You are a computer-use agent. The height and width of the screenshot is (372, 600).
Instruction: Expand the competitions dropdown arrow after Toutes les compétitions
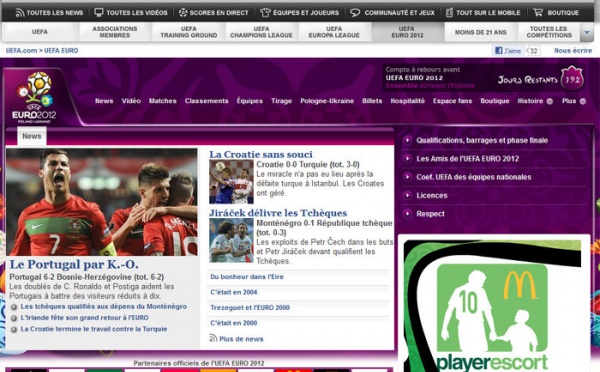(x=587, y=32)
